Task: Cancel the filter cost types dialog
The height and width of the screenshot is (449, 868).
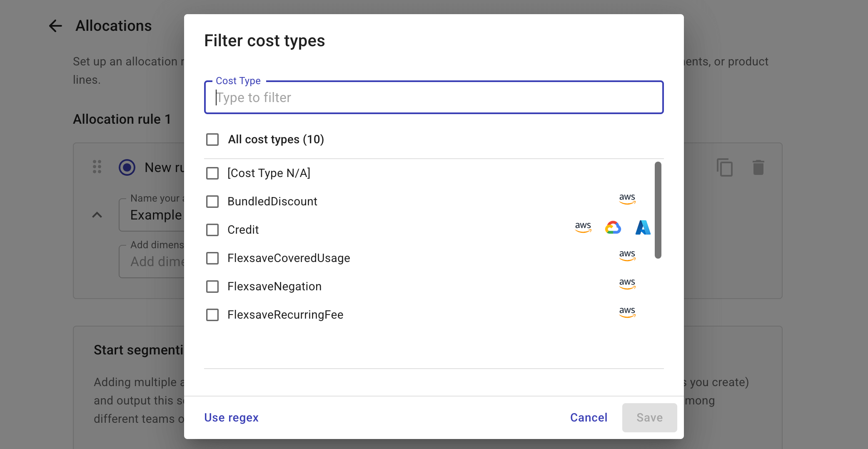Action: click(x=589, y=418)
